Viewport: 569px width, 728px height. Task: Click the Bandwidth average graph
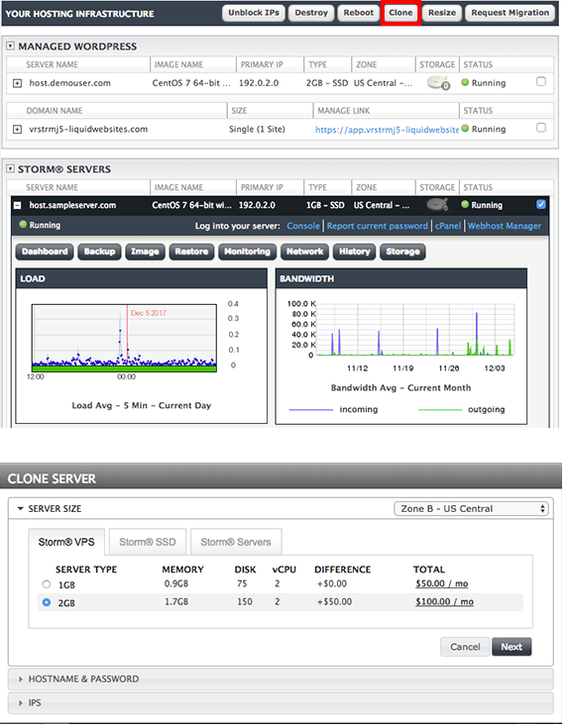tap(415, 330)
